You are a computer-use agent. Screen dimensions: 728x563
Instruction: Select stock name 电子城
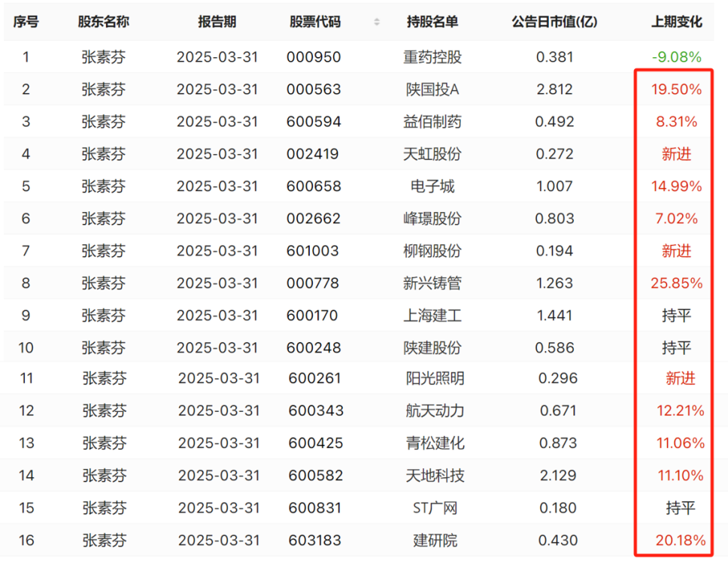(x=432, y=186)
